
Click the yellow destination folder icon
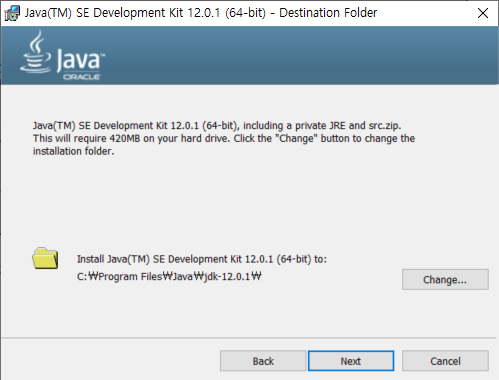(45, 258)
